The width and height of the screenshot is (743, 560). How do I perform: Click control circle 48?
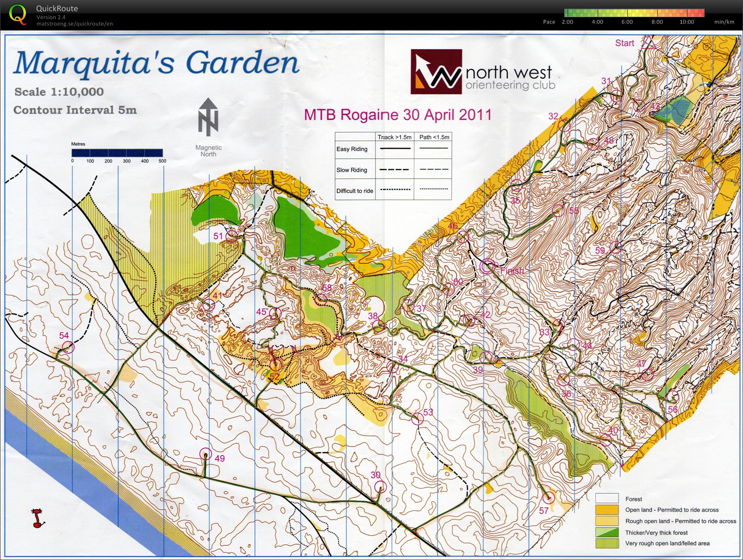click(x=593, y=145)
